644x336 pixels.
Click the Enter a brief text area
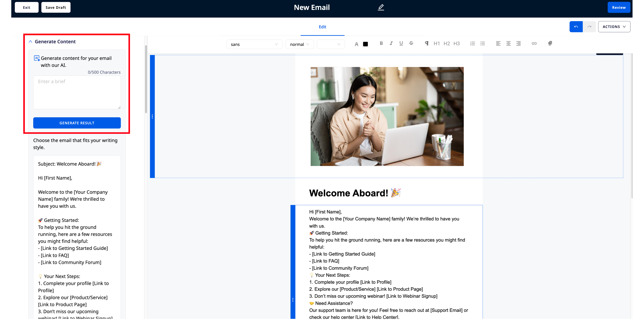tap(77, 92)
